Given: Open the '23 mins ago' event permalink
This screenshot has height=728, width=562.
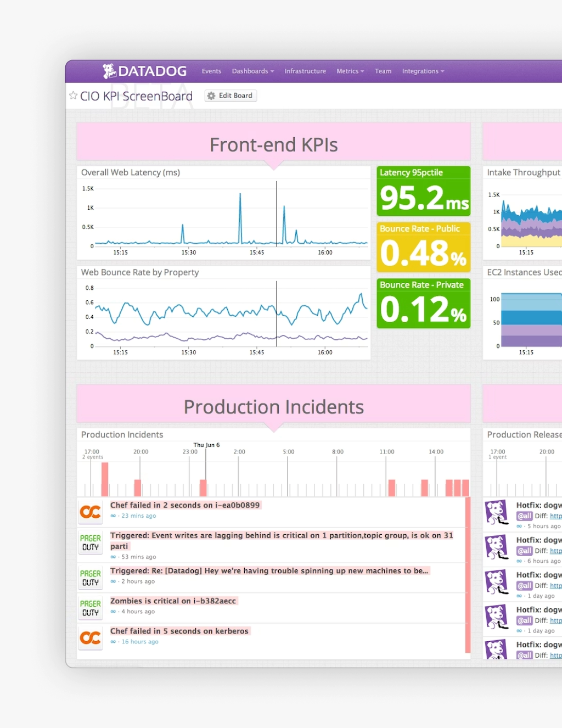Looking at the screenshot, I should (138, 516).
